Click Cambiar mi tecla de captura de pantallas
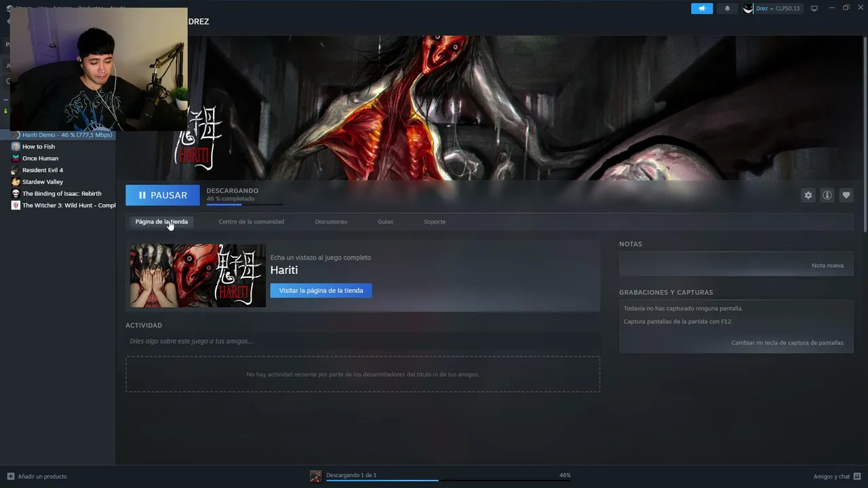This screenshot has width=868, height=488. click(787, 343)
